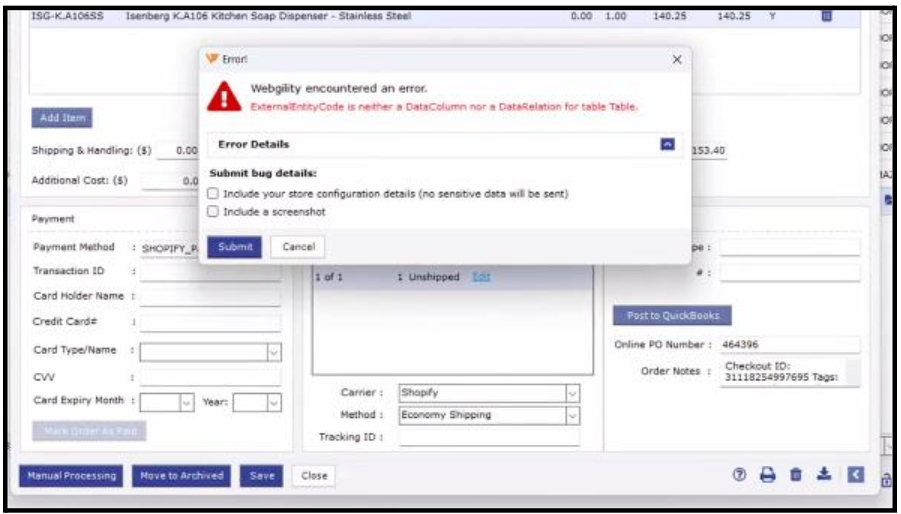The image size is (901, 514).
Task: Click the Tracking ID input field
Action: 489,438
